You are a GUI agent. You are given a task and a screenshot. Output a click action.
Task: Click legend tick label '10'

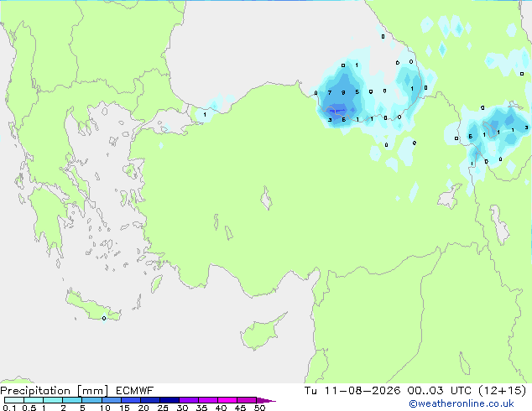coord(105,408)
